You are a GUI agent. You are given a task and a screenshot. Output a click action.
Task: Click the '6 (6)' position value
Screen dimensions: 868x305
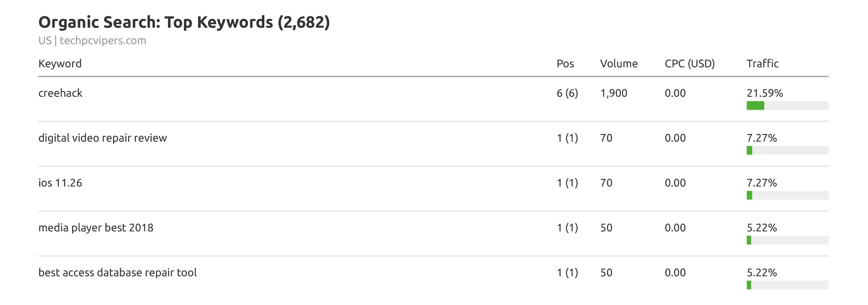[x=567, y=93]
